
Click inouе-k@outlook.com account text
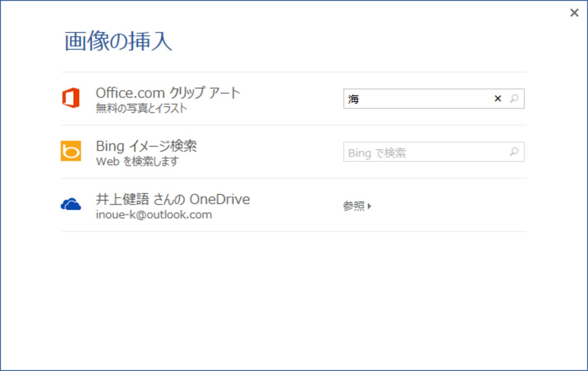[x=154, y=215]
